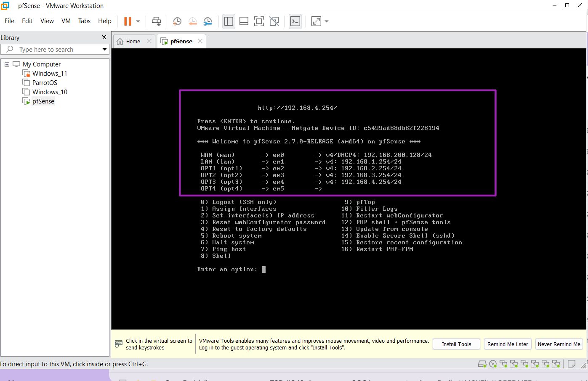Focus the library search field
The image size is (588, 381).
tap(51, 50)
